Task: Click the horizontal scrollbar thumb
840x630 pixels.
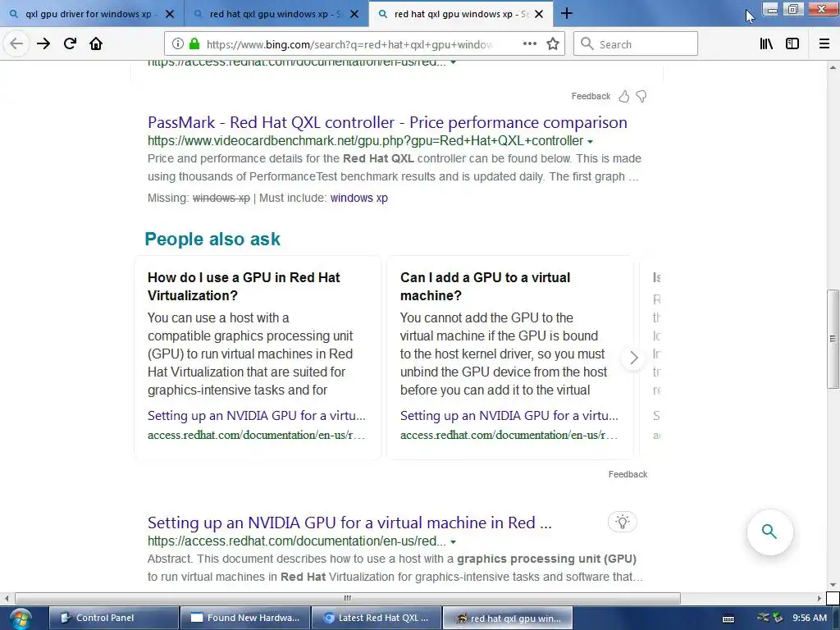Action: (x=348, y=598)
